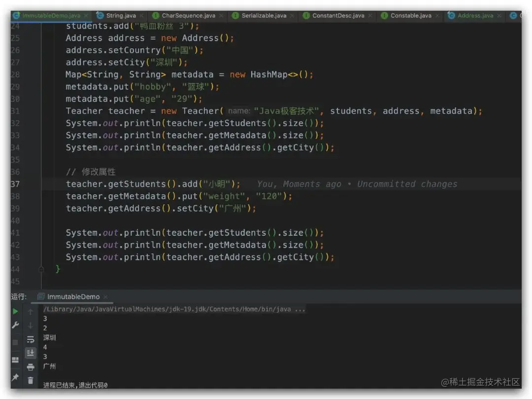
Task: Close the ConstantDesc.java tab
Action: tap(370, 16)
